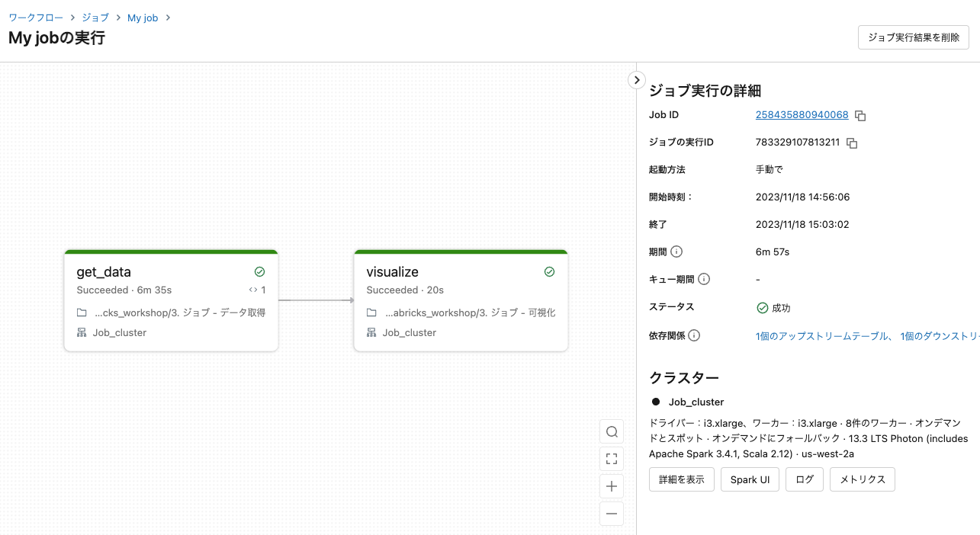Open メトリクス for the cluster
Screen dimensions: 980x535
tap(862, 479)
